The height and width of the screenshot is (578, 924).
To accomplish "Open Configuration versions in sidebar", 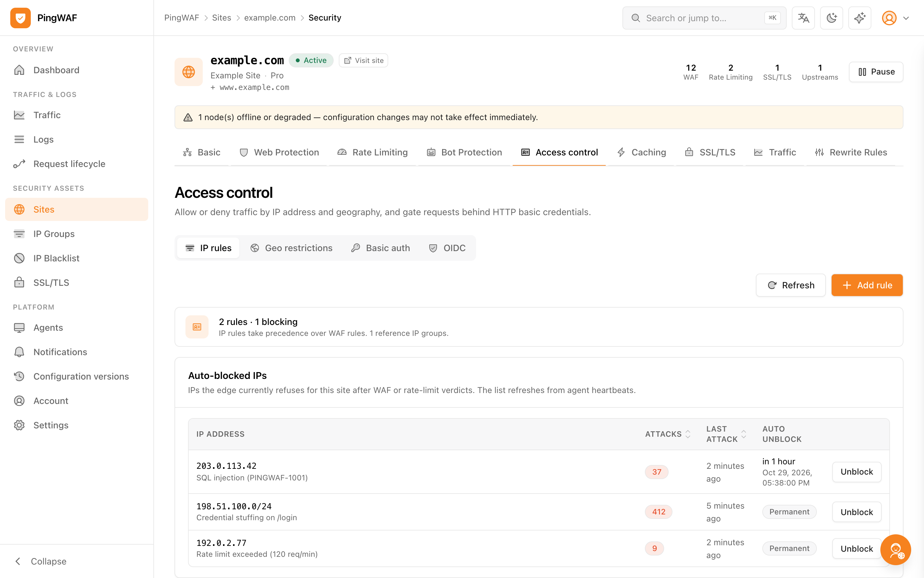I will pyautogui.click(x=77, y=377).
